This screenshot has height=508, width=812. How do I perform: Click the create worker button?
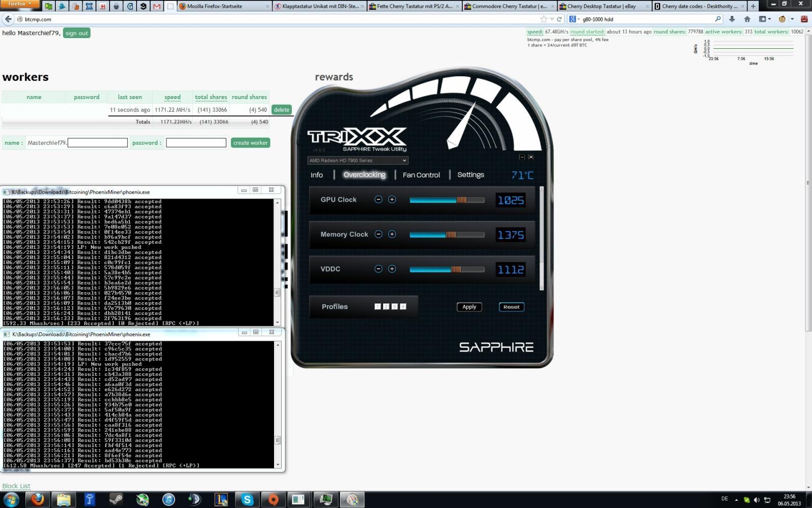pos(250,143)
